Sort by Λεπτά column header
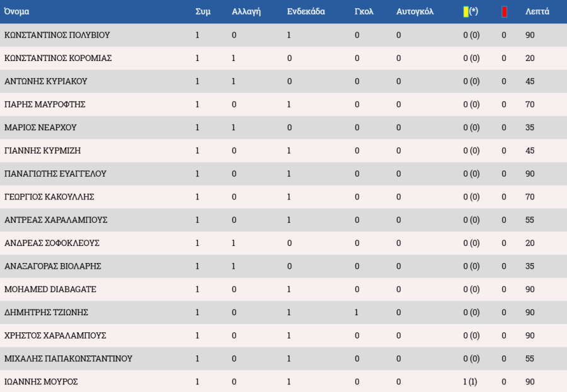Screen dimensions: 567x392 point(537,11)
